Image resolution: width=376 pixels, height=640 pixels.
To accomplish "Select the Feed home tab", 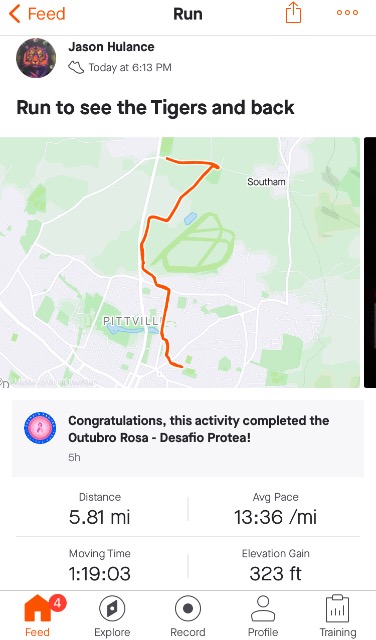I will pos(38,616).
